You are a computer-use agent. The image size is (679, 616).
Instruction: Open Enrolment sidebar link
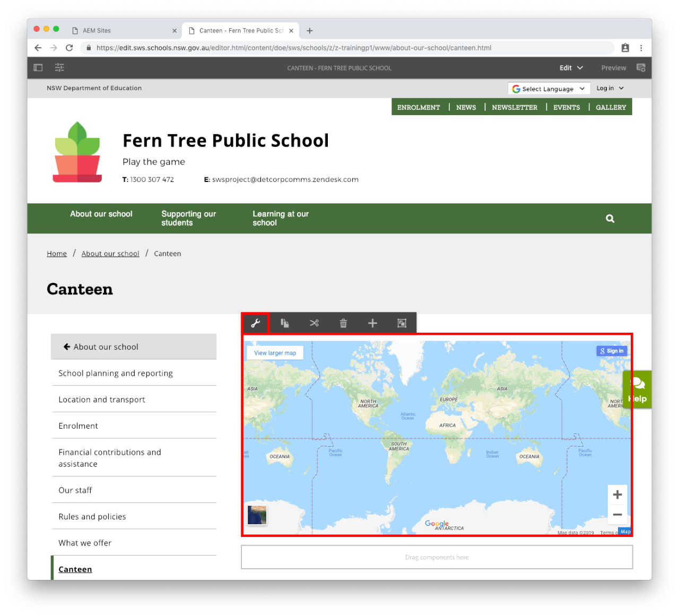134,426
